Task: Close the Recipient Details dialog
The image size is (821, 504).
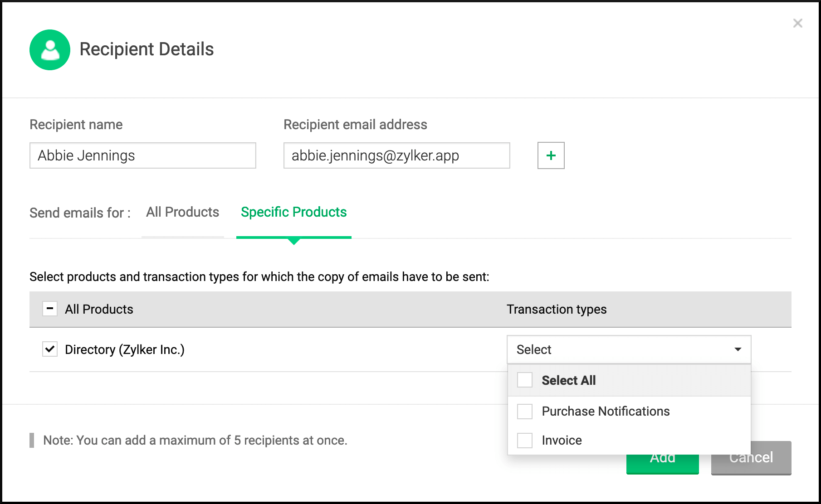Action: 797,23
